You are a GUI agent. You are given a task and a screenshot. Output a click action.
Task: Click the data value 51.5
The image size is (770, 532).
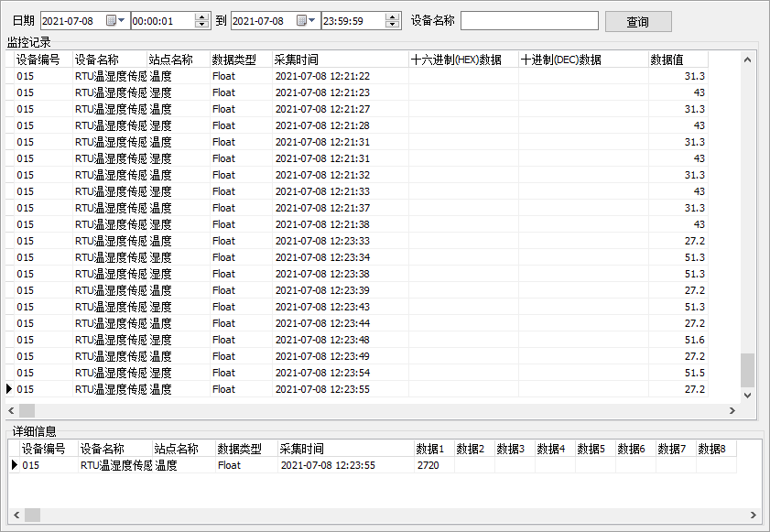(694, 373)
